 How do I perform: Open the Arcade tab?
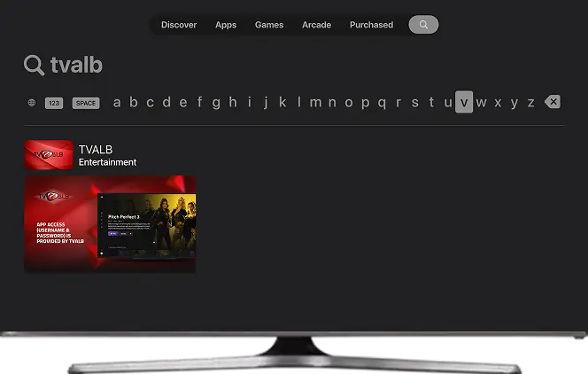coord(316,25)
